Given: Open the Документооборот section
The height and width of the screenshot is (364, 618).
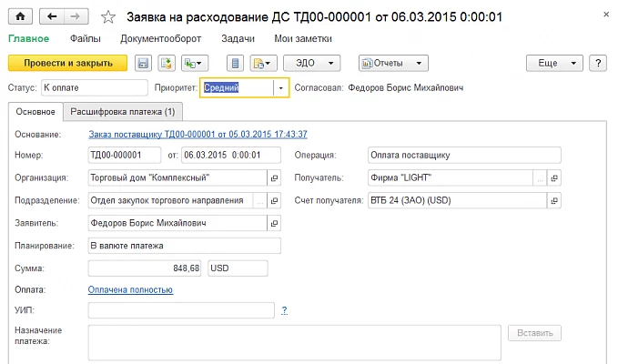Looking at the screenshot, I should (x=161, y=38).
